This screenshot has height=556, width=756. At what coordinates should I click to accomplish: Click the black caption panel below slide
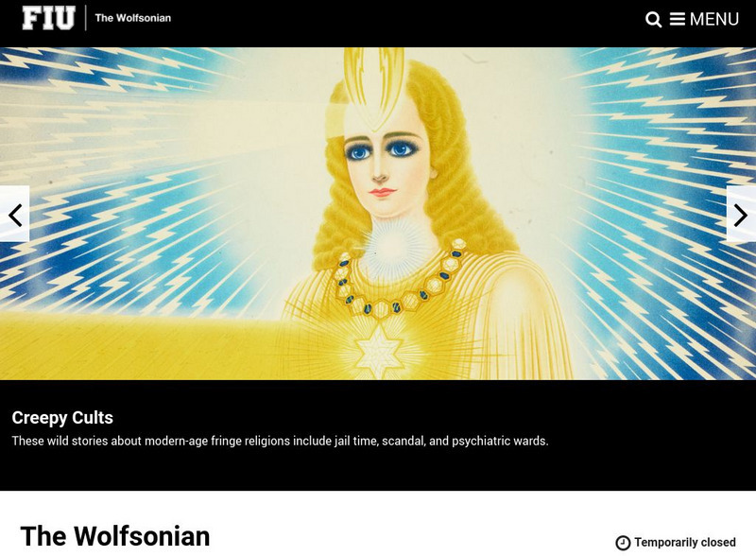[x=378, y=435]
